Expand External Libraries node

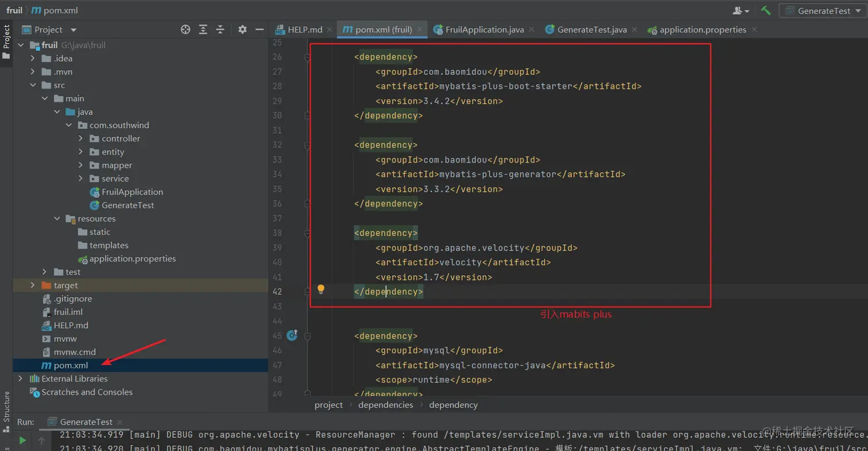click(x=21, y=379)
